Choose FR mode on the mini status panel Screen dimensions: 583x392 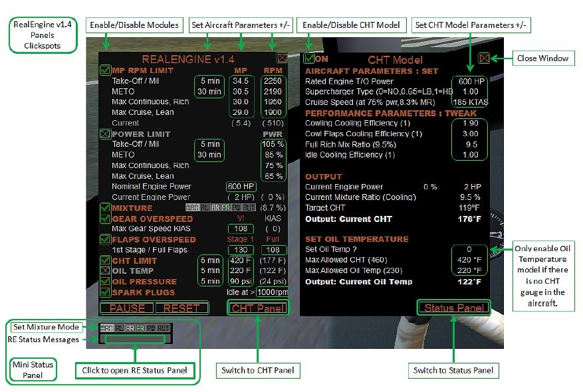point(140,328)
